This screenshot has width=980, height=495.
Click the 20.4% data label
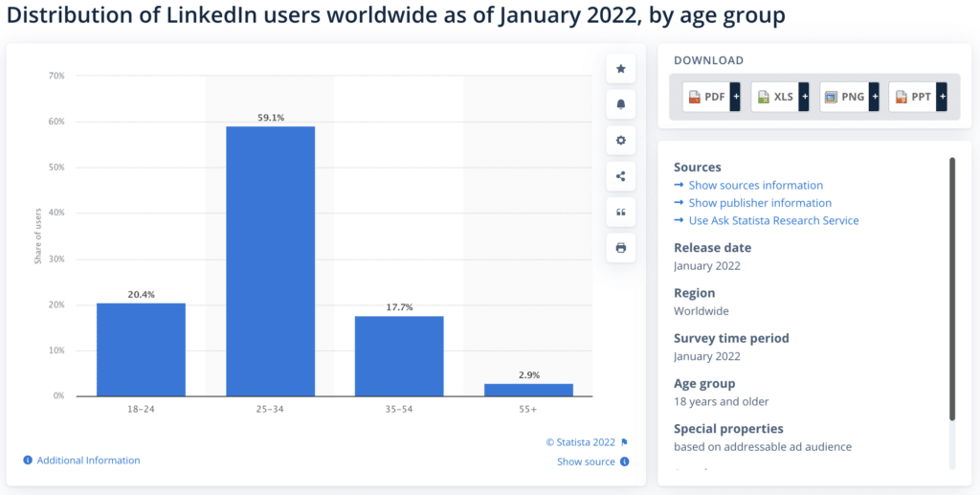tap(142, 294)
